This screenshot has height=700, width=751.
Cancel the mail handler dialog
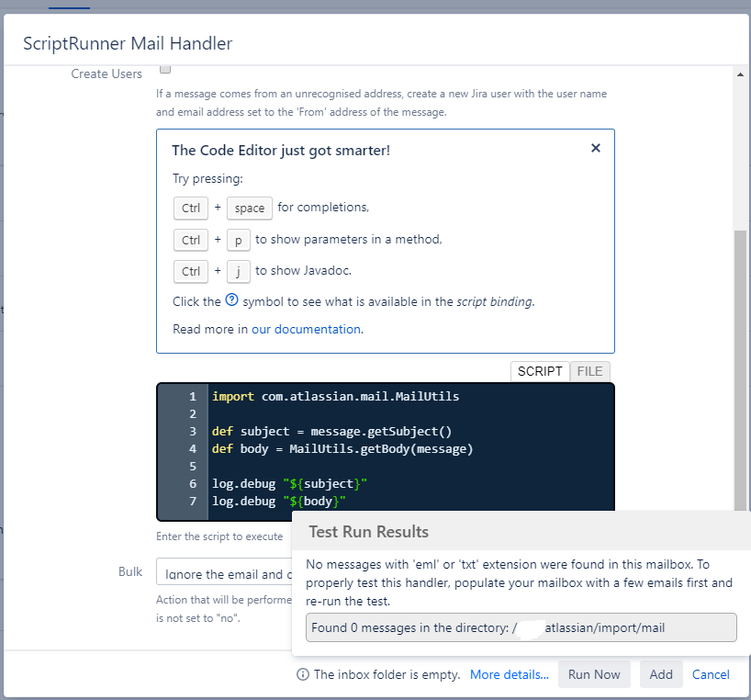pos(710,673)
